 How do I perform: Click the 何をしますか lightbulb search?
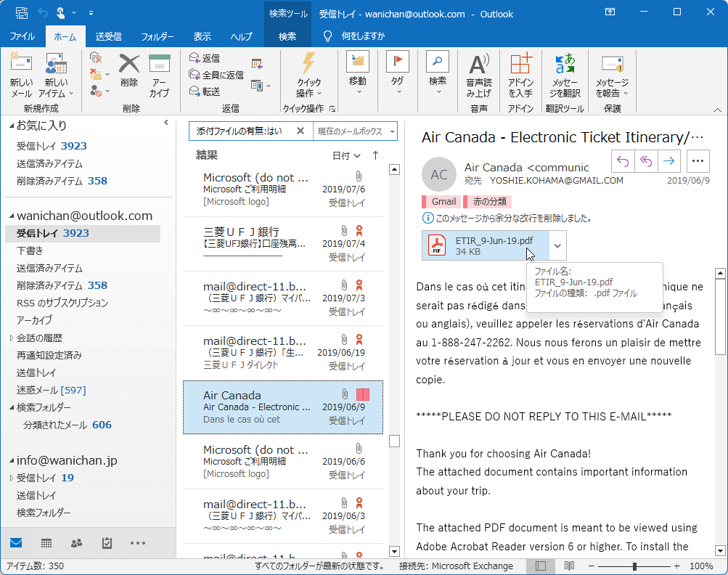(x=353, y=36)
